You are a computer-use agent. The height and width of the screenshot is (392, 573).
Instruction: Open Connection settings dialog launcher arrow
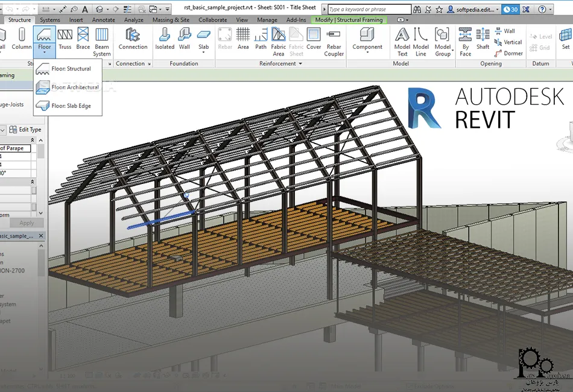pyautogui.click(x=149, y=64)
